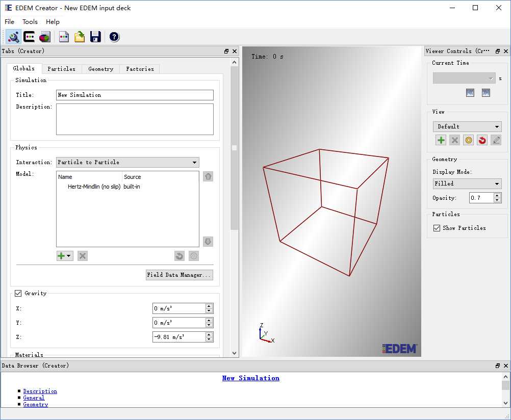Open the Field Data Manager
This screenshot has width=511, height=420.
point(179,275)
